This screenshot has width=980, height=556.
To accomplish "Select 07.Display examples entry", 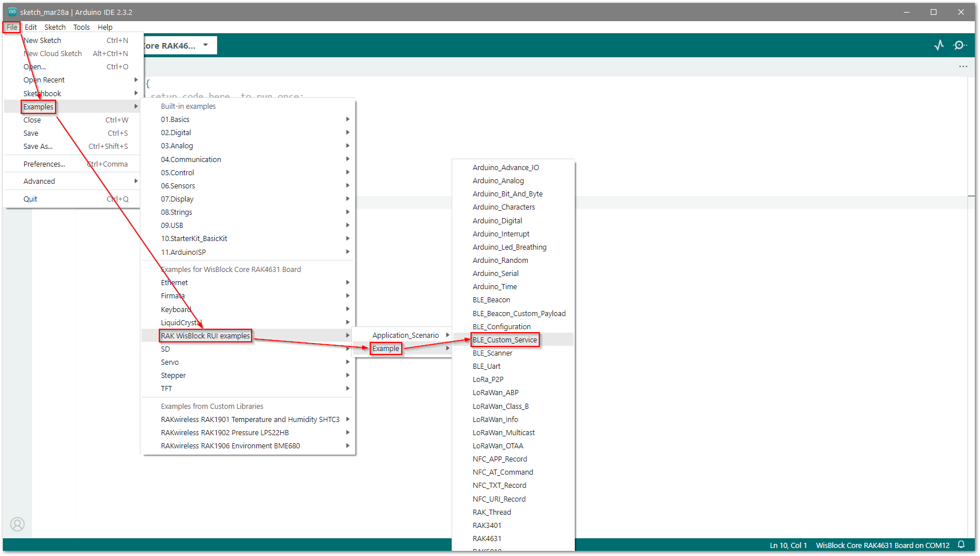I will [x=248, y=199].
